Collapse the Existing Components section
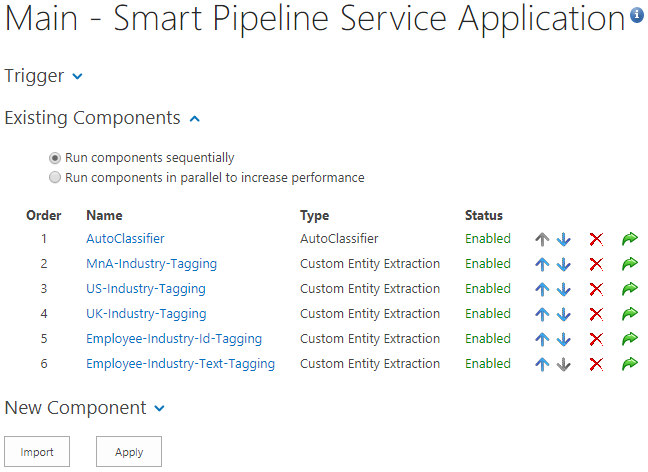Screen dimensions: 648x472 (x=194, y=118)
